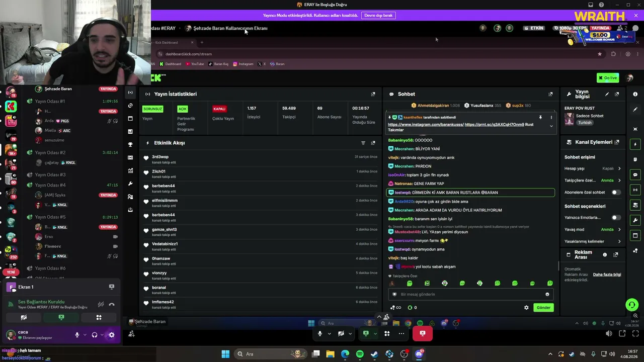
Task: Toggle Abonelere özel sohbet switch
Action: click(x=615, y=193)
